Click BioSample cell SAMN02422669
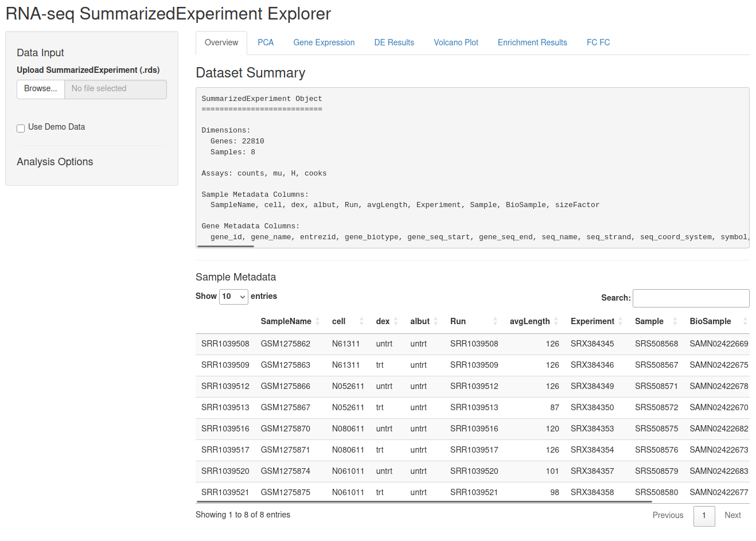Viewport: 756px width, 541px height. (x=719, y=344)
